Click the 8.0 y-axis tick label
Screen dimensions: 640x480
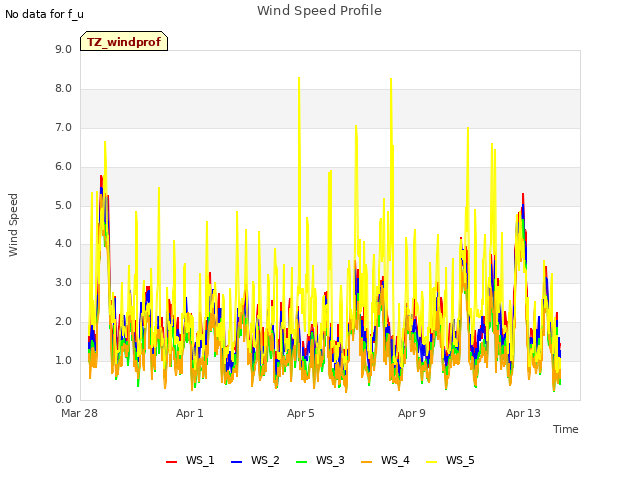[x=64, y=89]
